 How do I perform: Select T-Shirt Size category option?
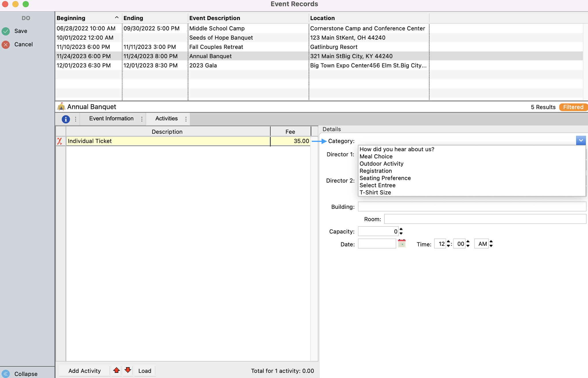[x=375, y=192]
